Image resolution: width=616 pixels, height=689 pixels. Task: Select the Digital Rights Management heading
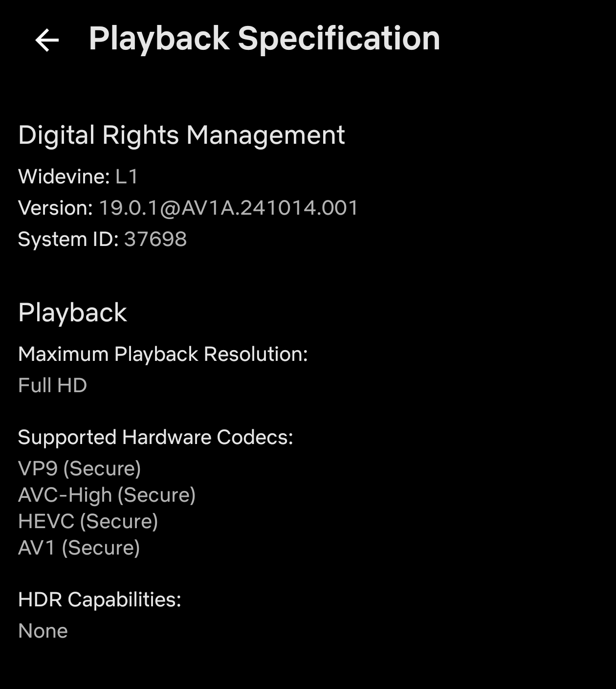pos(181,135)
